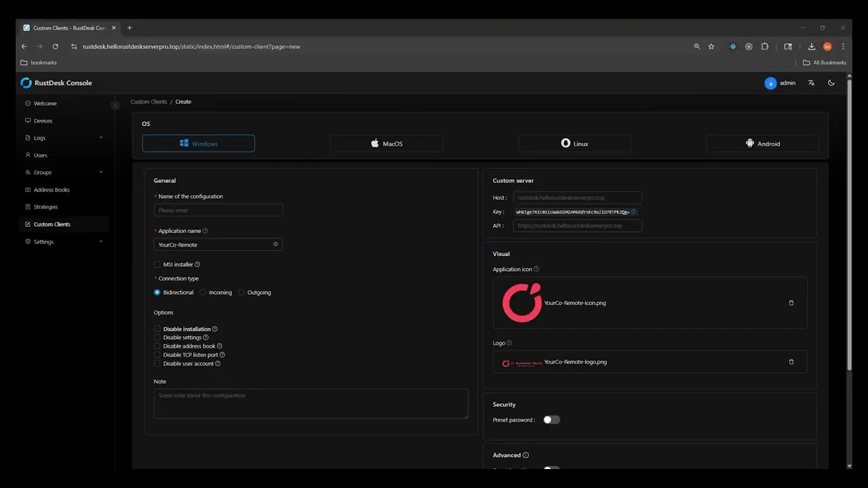
Task: Click the admin avatar circle
Action: coord(770,83)
